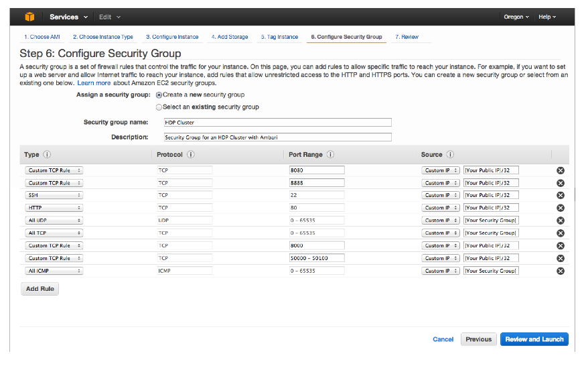Show info for Type column

[x=47, y=154]
